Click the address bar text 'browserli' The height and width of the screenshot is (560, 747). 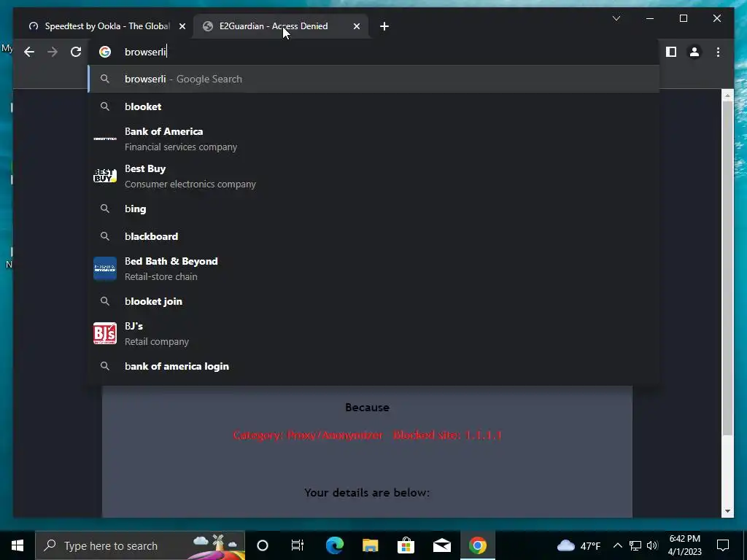tap(145, 52)
